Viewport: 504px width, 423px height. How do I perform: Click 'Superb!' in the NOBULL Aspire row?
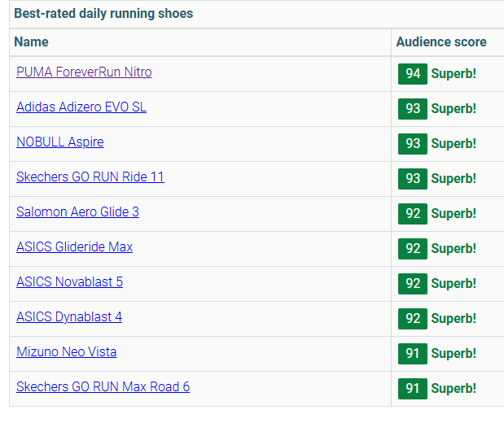pos(454,144)
